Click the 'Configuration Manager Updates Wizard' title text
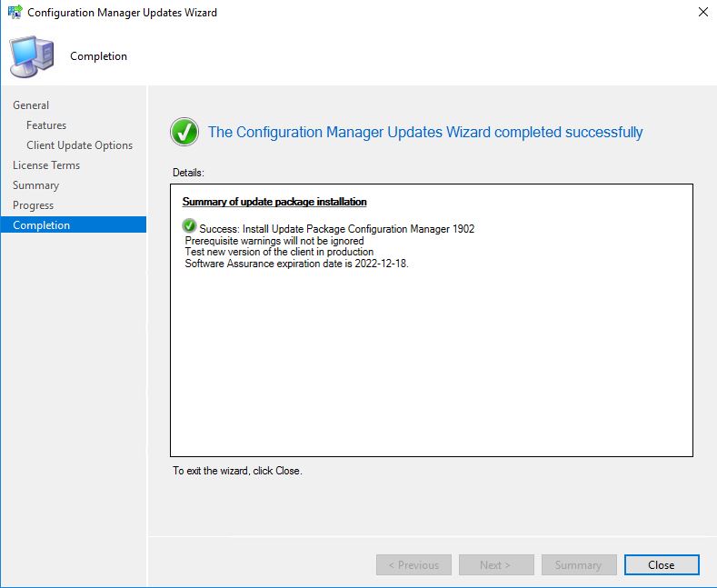717x588 pixels. coord(122,13)
